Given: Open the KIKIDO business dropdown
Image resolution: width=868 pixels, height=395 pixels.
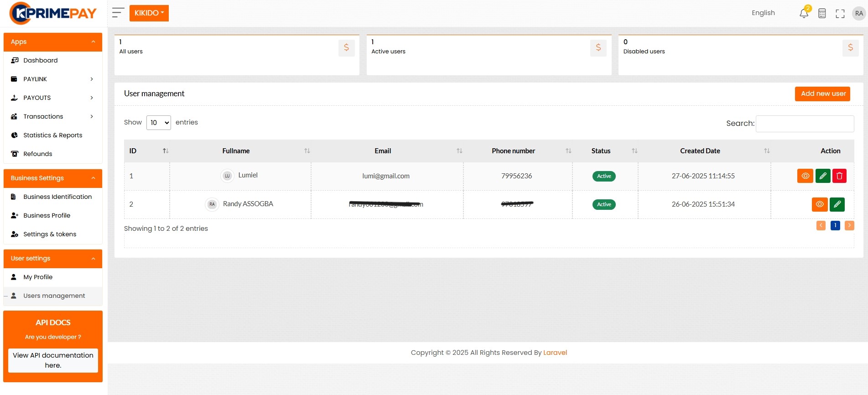Looking at the screenshot, I should [149, 13].
